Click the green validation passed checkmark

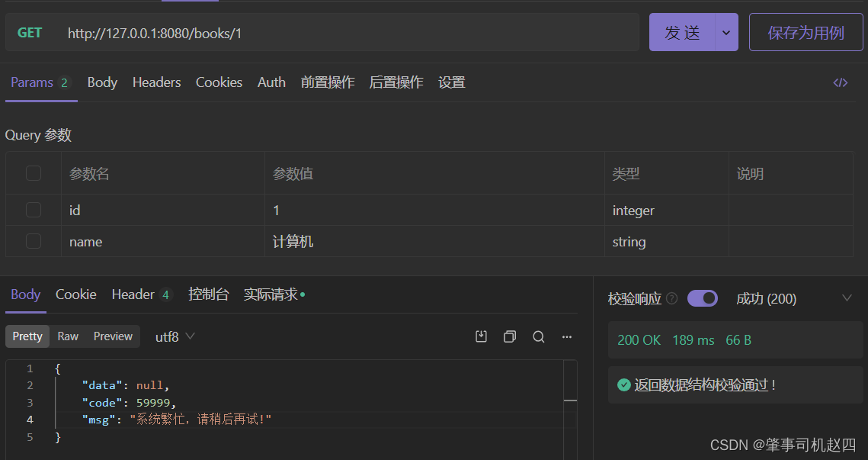point(623,385)
